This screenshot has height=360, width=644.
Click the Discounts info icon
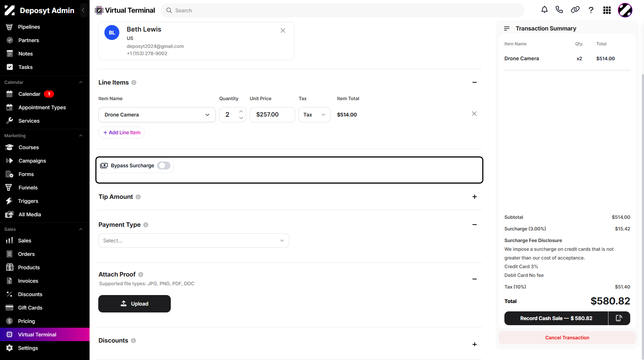[133, 341]
